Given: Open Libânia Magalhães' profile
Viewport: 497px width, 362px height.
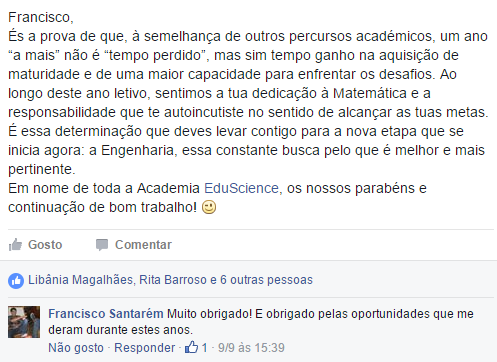Looking at the screenshot, I should (80, 280).
